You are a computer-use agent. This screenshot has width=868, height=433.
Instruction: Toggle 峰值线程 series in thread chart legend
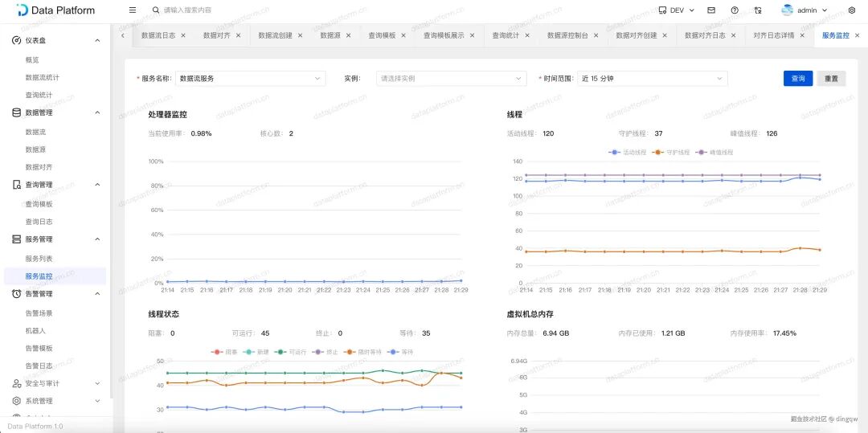click(714, 152)
